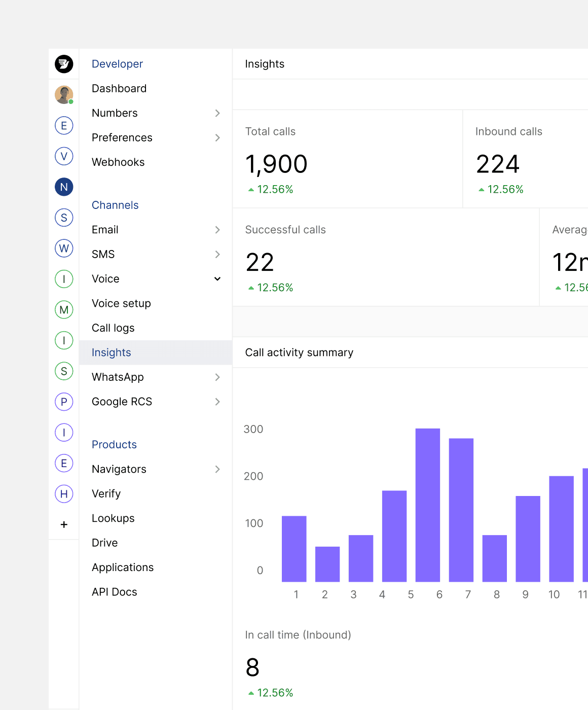Open the user profile avatar
The height and width of the screenshot is (710, 588).
[64, 95]
